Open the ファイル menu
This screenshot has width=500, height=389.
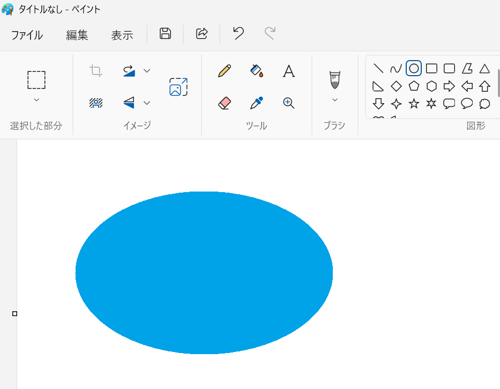(x=27, y=35)
